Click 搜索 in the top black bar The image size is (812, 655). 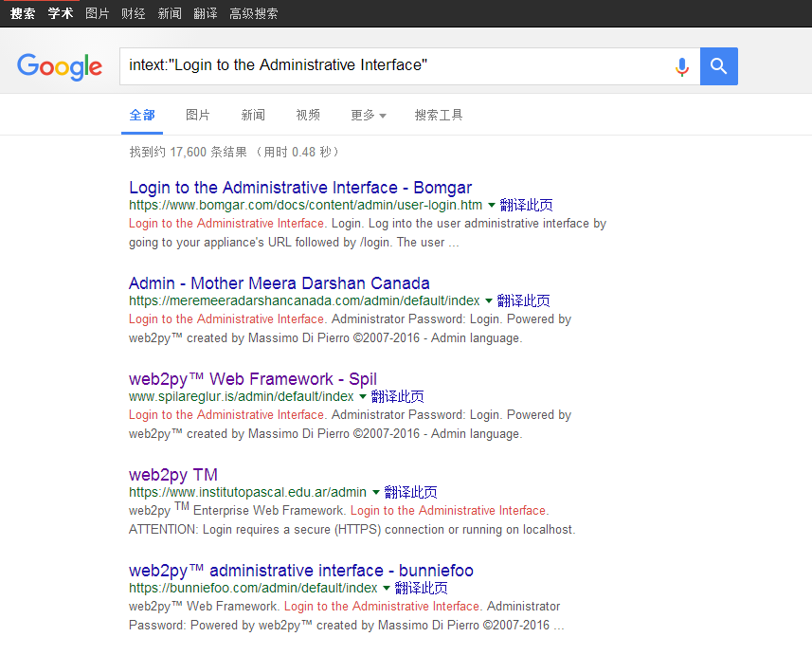23,13
